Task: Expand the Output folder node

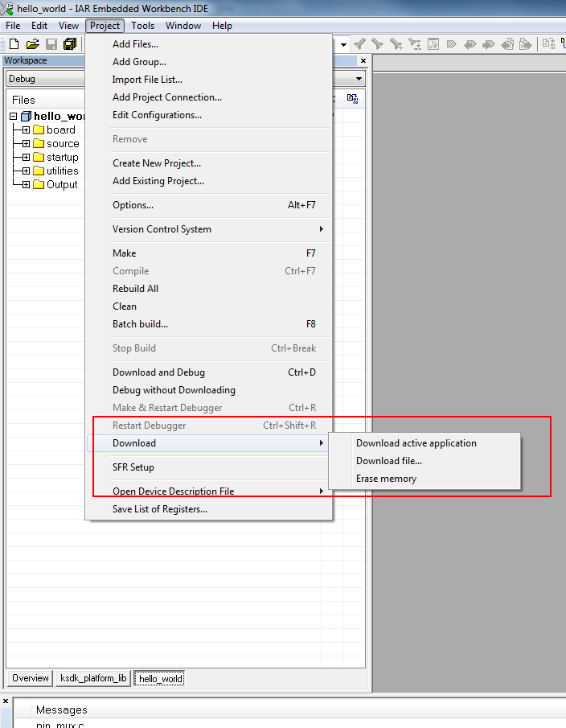Action: [26, 184]
